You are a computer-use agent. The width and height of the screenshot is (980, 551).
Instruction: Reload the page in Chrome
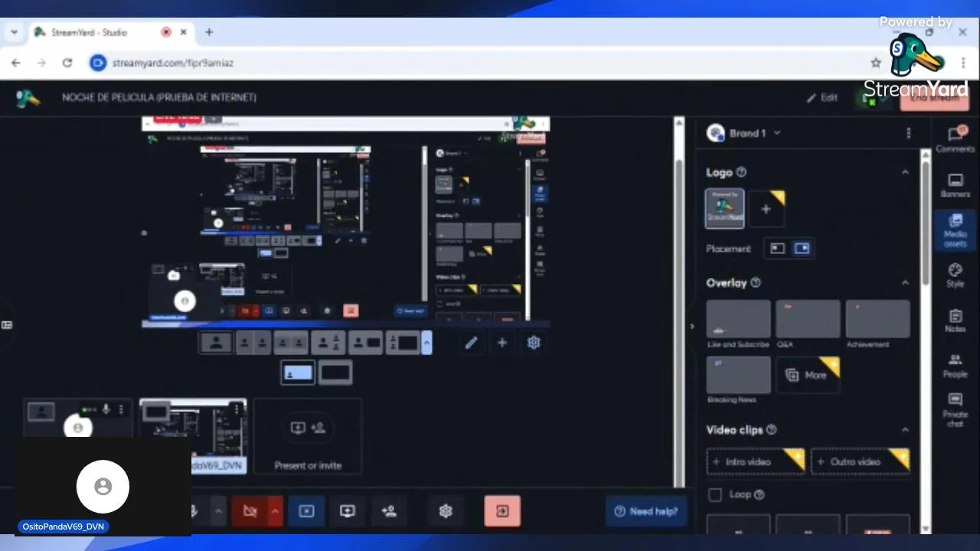tap(67, 63)
